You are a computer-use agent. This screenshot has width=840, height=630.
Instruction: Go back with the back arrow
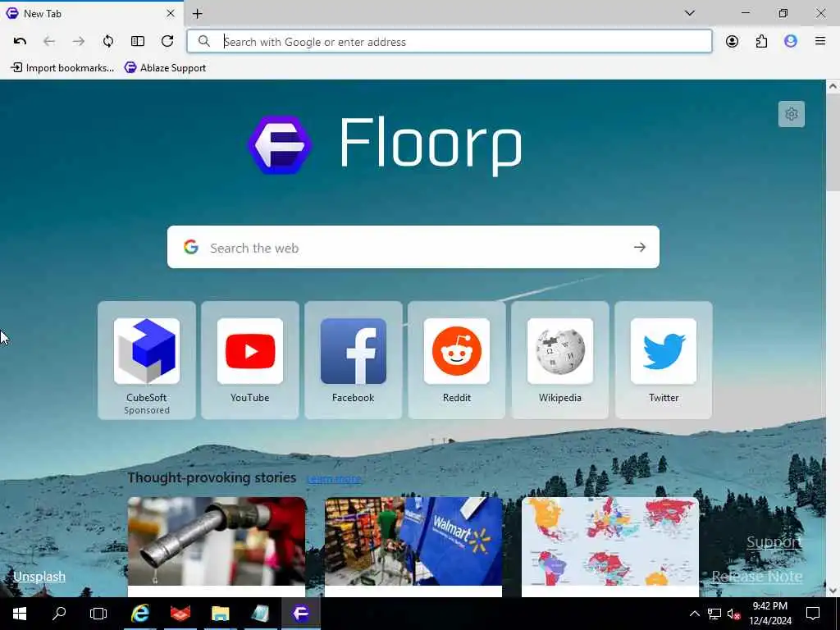pyautogui.click(x=49, y=41)
